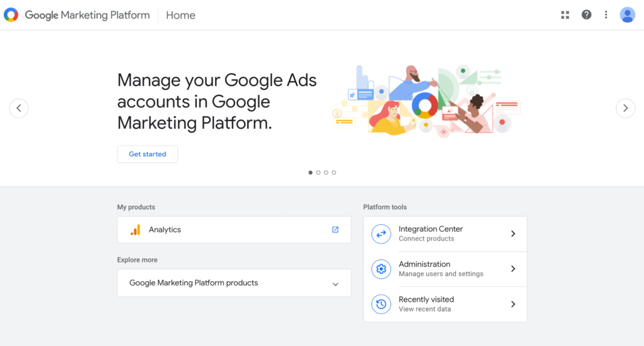Click the Integration Center arrows icon

click(x=381, y=234)
